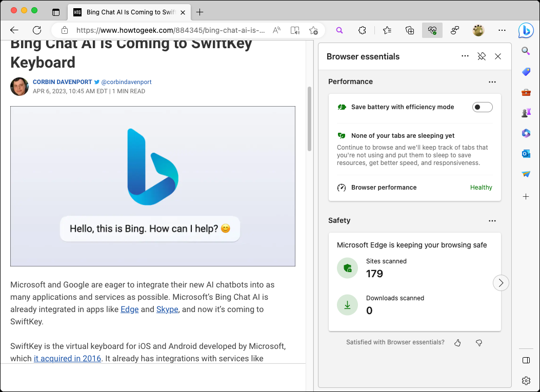Viewport: 540px width, 392px height.
Task: Click the page vertical scrollbar
Action: click(310, 119)
